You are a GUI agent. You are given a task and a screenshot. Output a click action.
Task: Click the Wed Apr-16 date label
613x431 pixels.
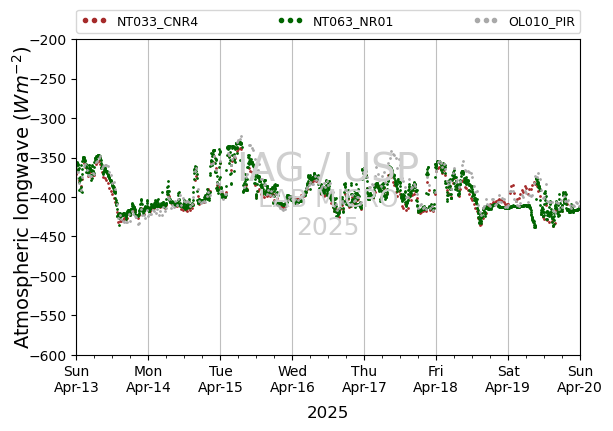292,379
